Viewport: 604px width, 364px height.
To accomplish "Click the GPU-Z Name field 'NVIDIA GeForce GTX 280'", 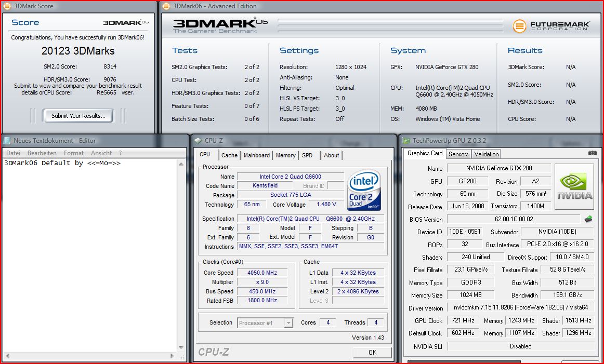I will tap(499, 168).
